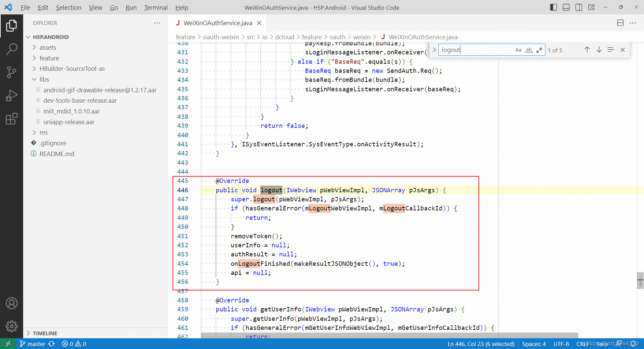Click the master branch status item
This screenshot has width=644, height=349.
[x=33, y=344]
